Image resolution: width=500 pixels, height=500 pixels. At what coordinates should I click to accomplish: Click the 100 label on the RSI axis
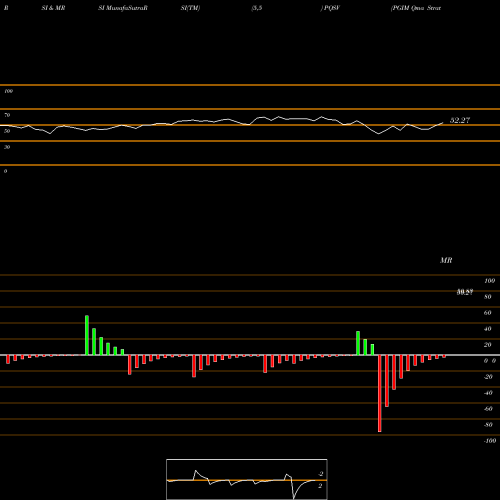point(8,91)
